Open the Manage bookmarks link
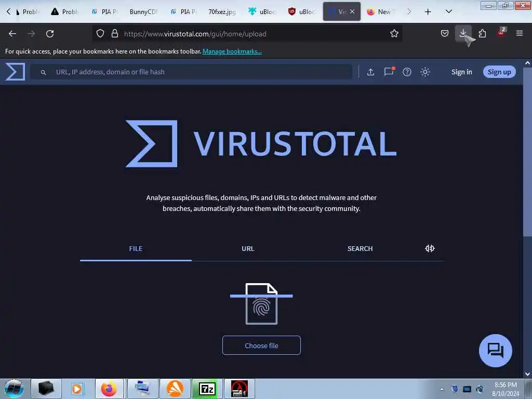 (232, 51)
